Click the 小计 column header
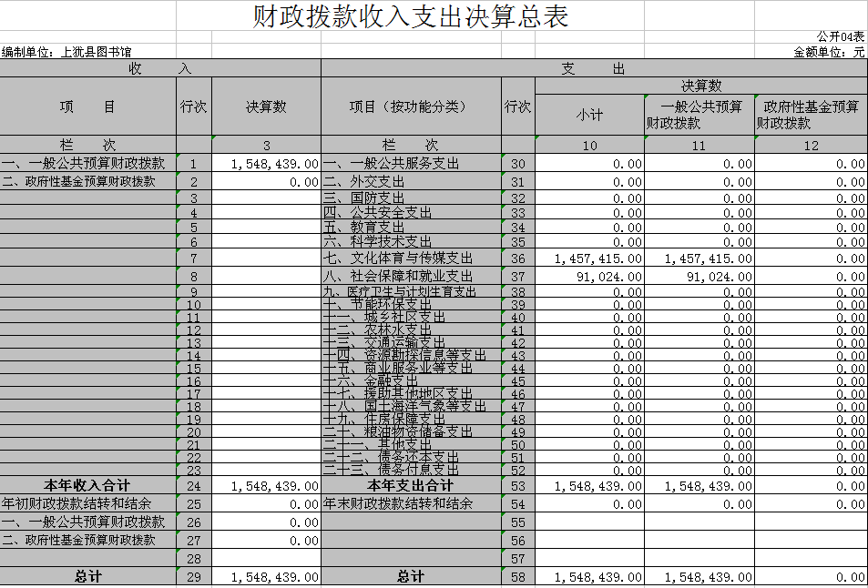 (x=589, y=115)
